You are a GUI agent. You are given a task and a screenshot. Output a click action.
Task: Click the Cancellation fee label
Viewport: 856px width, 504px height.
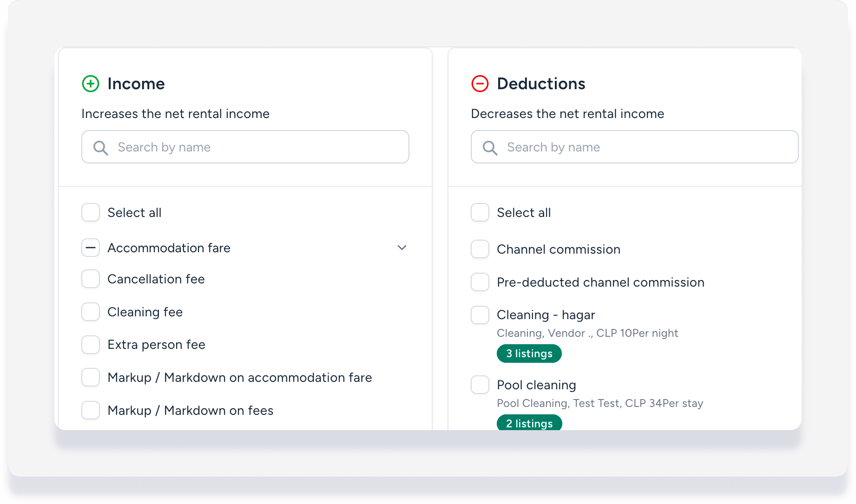(156, 279)
